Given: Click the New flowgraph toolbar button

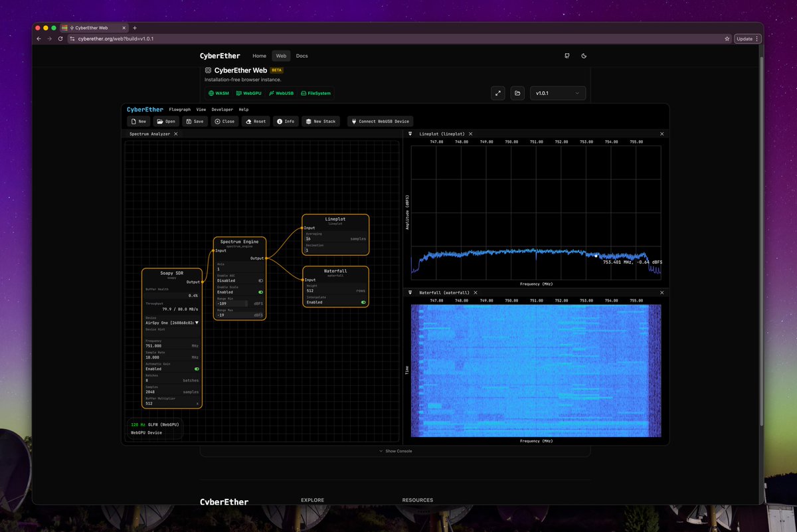Looking at the screenshot, I should click(139, 122).
